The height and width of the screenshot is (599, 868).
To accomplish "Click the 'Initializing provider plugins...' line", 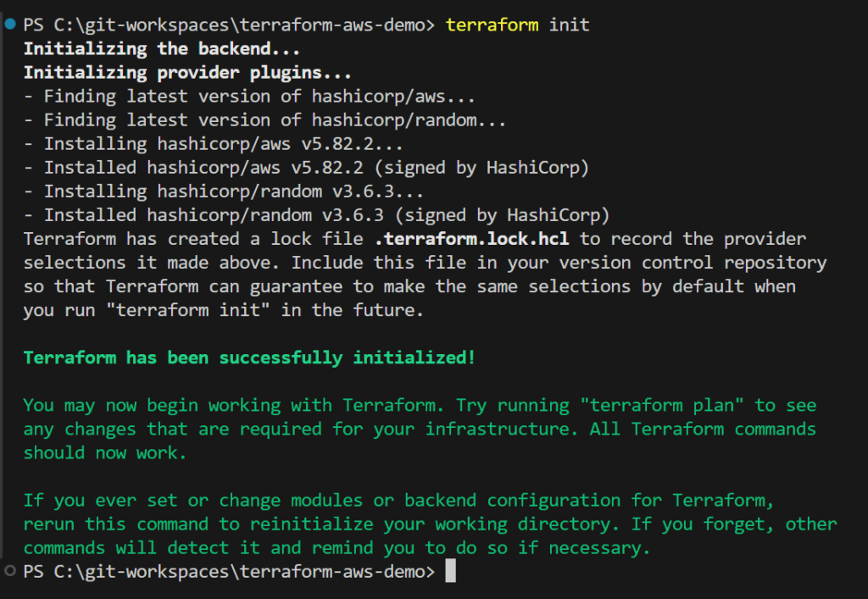I will (x=187, y=73).
